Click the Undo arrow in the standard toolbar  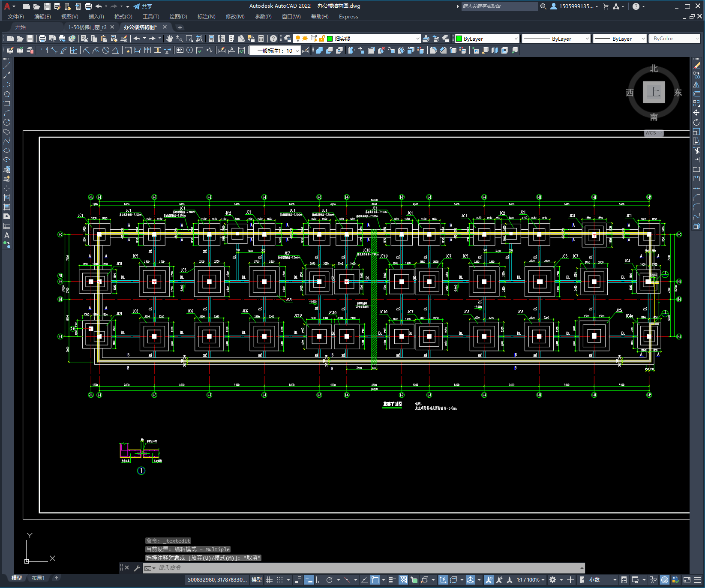tap(137, 39)
